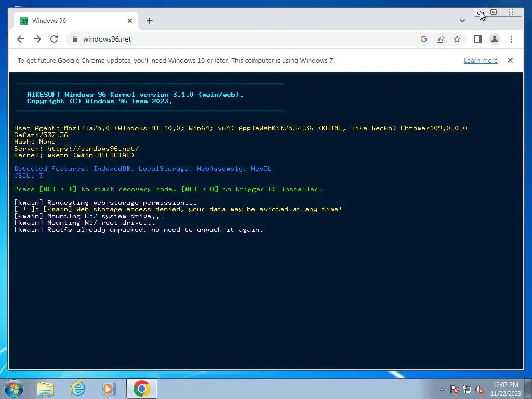532x399 pixels.
Task: Click the 'User-Agent: Mozilla/5.0' line
Action: click(241, 131)
